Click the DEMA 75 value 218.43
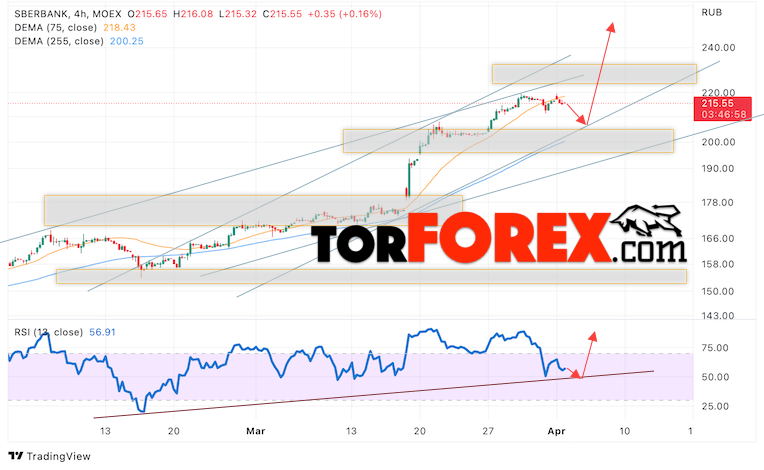This screenshot has height=470, width=764. pyautogui.click(x=119, y=28)
